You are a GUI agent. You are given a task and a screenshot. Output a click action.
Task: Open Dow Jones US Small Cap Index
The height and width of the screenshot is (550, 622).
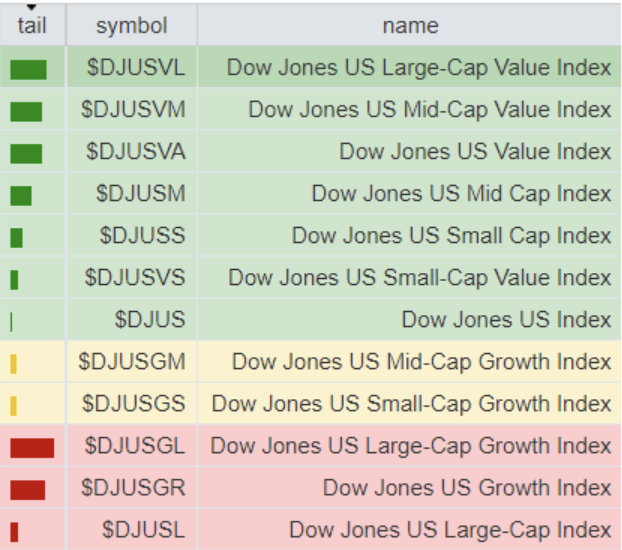coord(451,236)
